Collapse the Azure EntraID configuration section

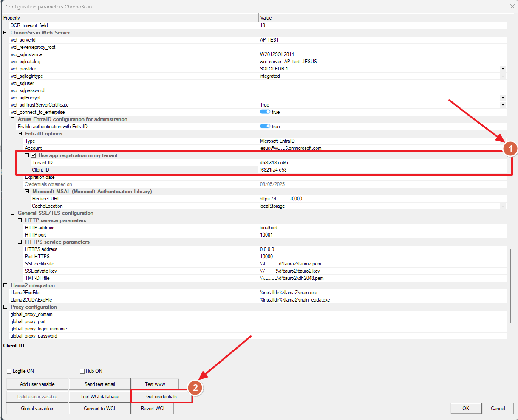click(13, 119)
